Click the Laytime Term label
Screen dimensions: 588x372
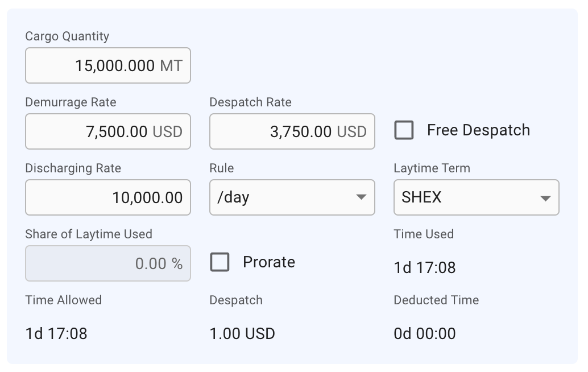coord(432,168)
